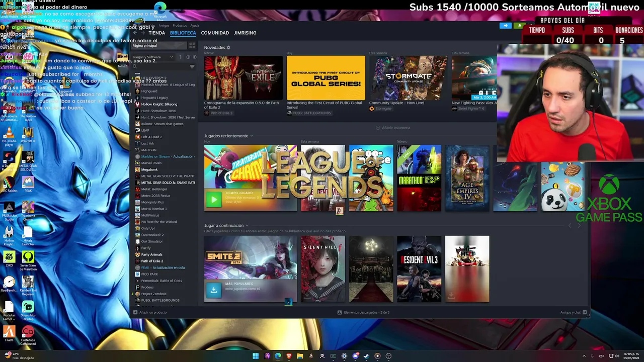Open the TIENDA tab in Steam
The height and width of the screenshot is (362, 644).
156,33
